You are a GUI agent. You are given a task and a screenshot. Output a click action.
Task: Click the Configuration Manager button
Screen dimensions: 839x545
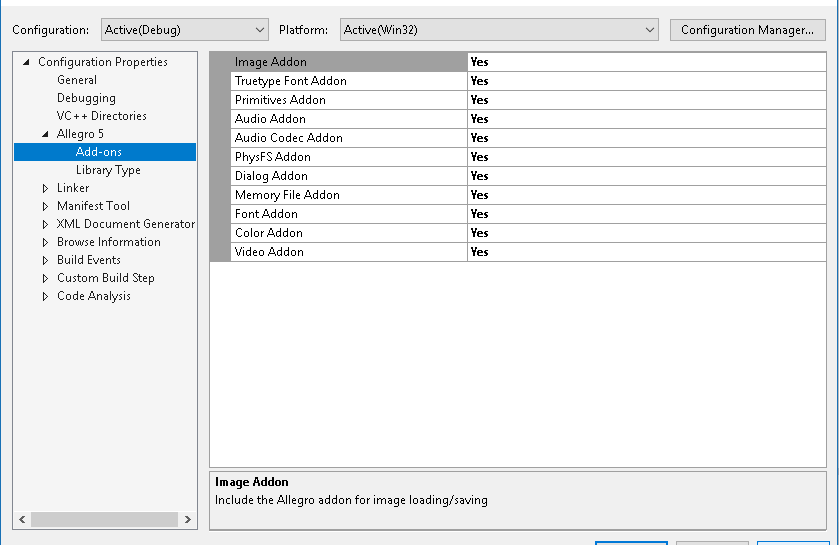(747, 30)
